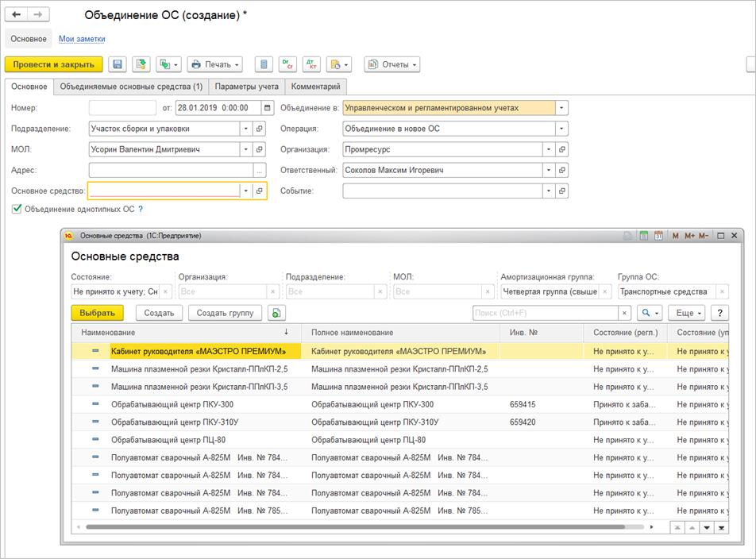Expand the Операция dropdown
Image resolution: width=756 pixels, height=559 pixels.
tap(561, 129)
